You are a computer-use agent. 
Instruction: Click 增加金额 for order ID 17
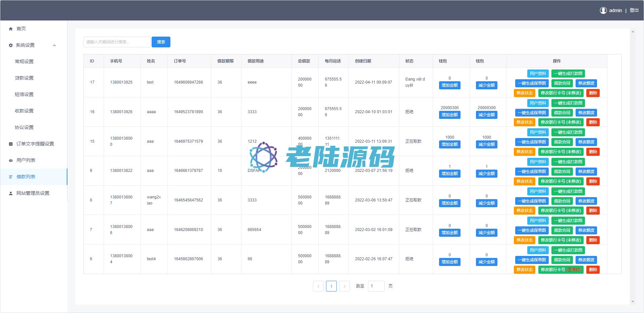pyautogui.click(x=449, y=85)
